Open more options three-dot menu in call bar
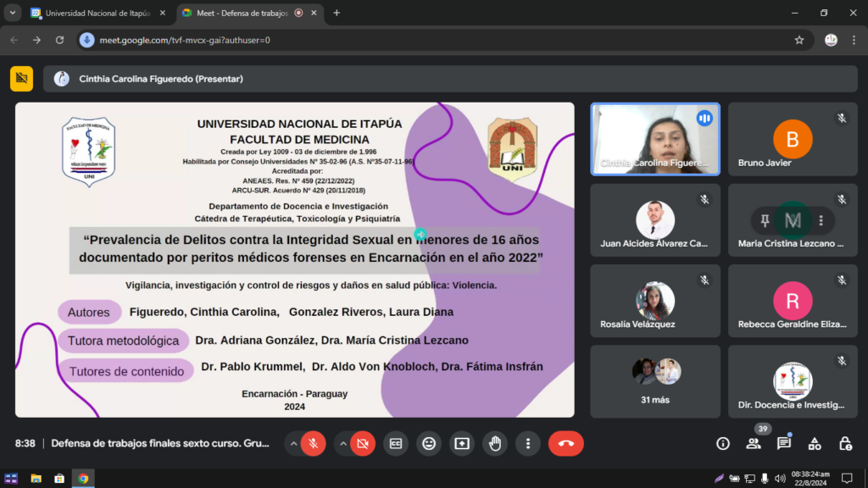 (528, 443)
